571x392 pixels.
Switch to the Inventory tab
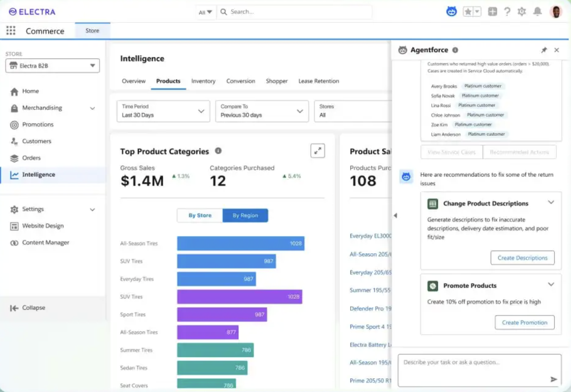tap(203, 81)
